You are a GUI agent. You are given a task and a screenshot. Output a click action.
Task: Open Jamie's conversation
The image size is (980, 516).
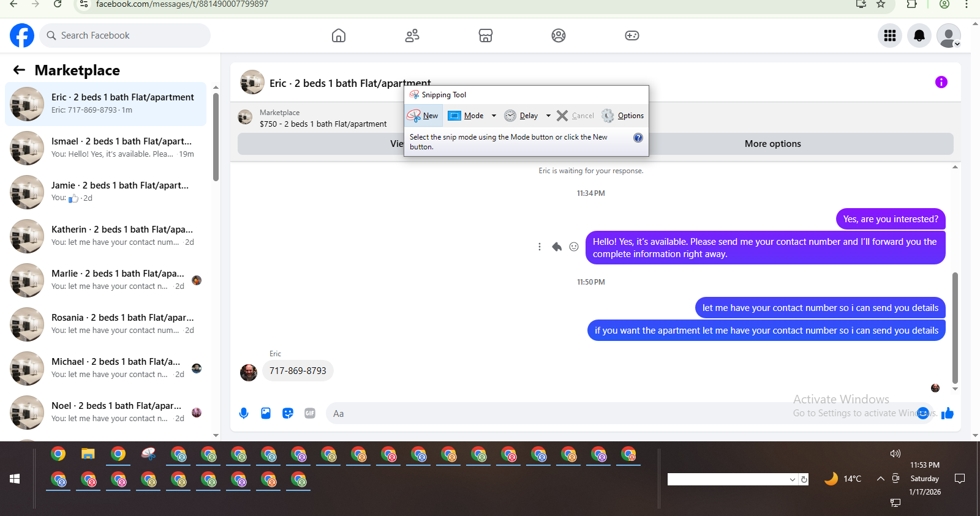tap(105, 192)
